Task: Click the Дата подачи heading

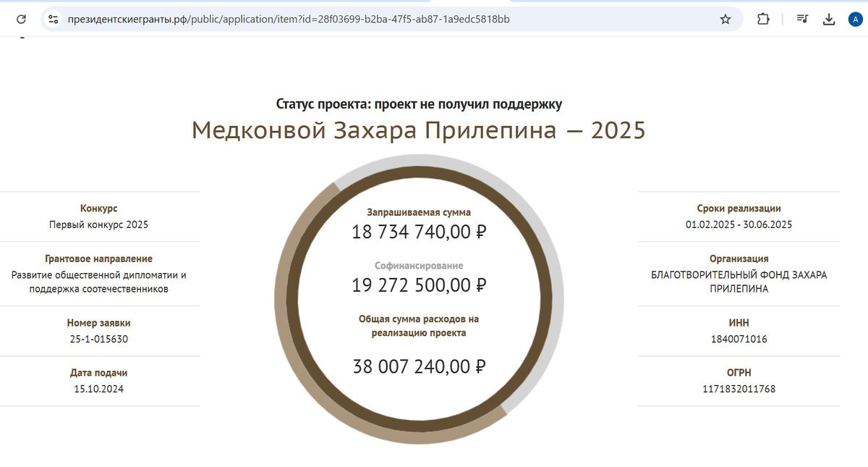Action: 98,373
